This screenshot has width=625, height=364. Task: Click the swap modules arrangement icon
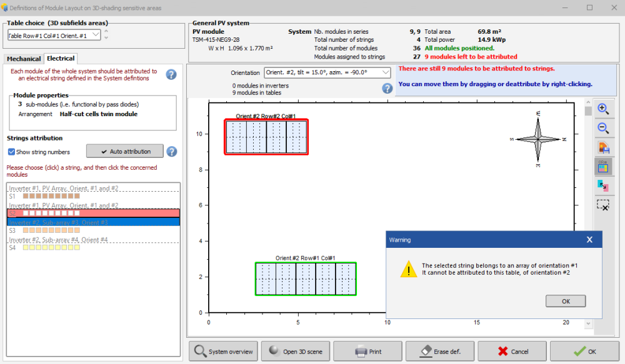pyautogui.click(x=603, y=185)
